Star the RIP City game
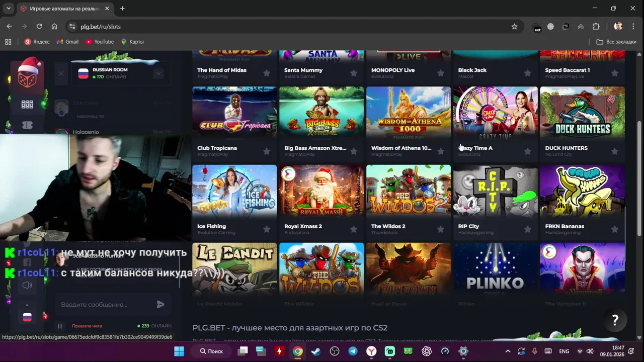This screenshot has width=644, height=362. pos(527,229)
